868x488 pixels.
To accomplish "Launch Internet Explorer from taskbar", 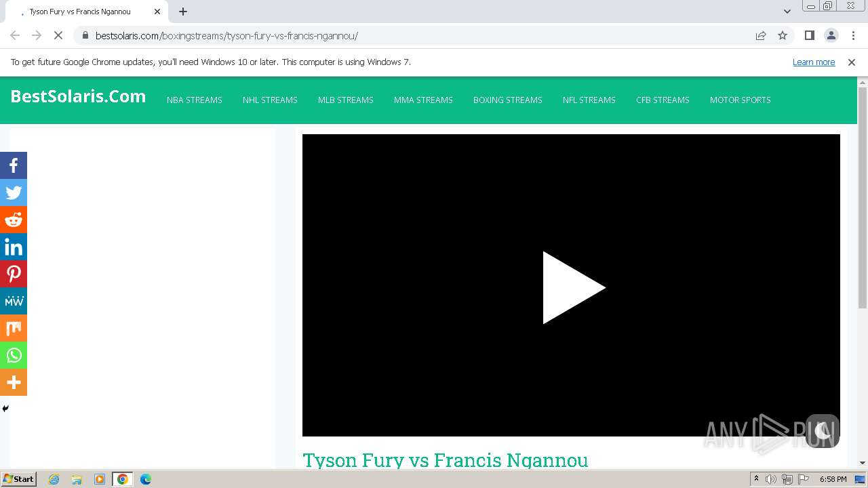I will click(54, 479).
